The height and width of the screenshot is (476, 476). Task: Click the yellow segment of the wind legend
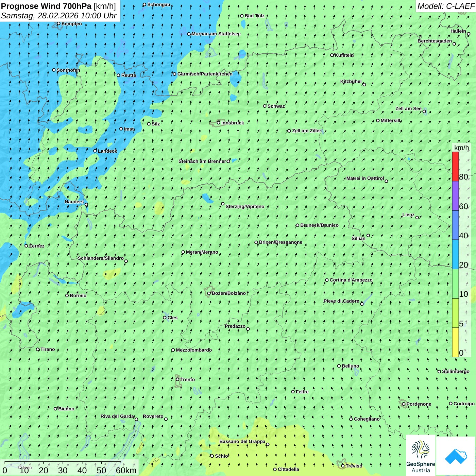pyautogui.click(x=455, y=342)
